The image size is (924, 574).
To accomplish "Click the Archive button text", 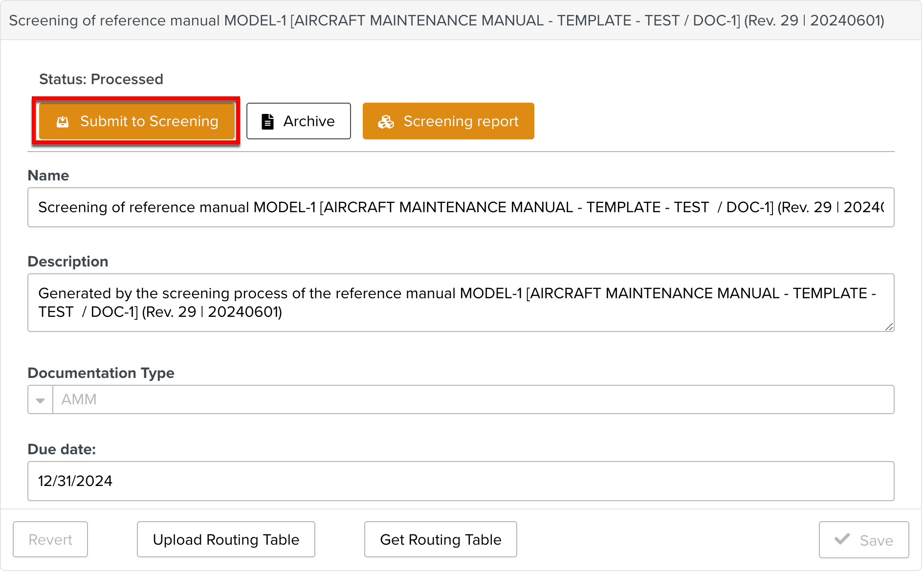I will click(309, 121).
